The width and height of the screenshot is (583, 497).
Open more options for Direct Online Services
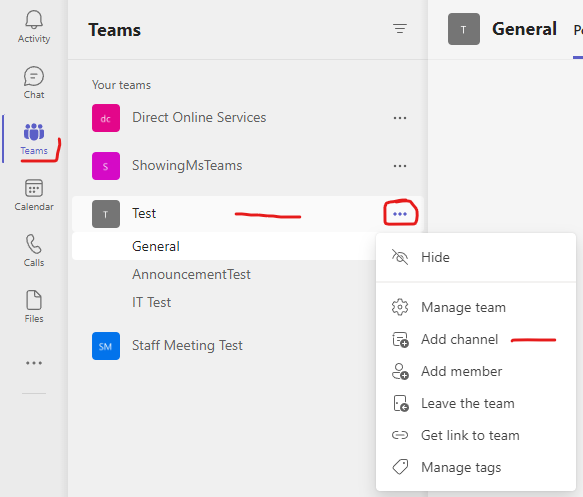pyautogui.click(x=400, y=118)
